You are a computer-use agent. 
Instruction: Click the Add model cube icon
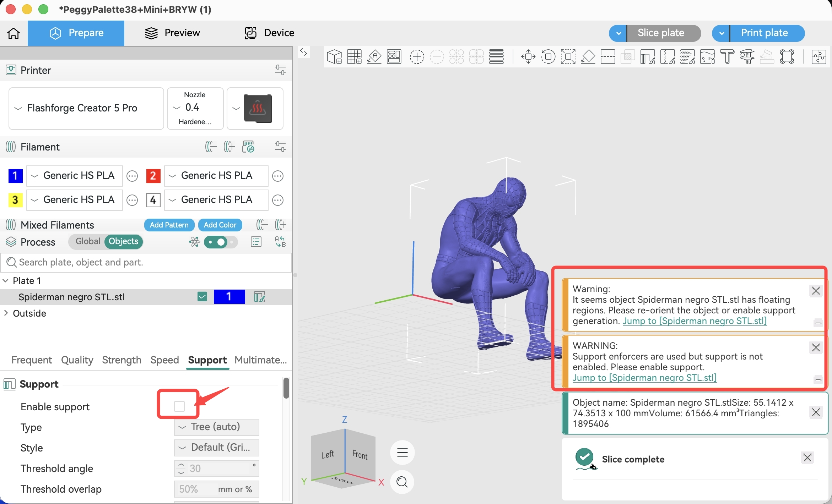[334, 57]
